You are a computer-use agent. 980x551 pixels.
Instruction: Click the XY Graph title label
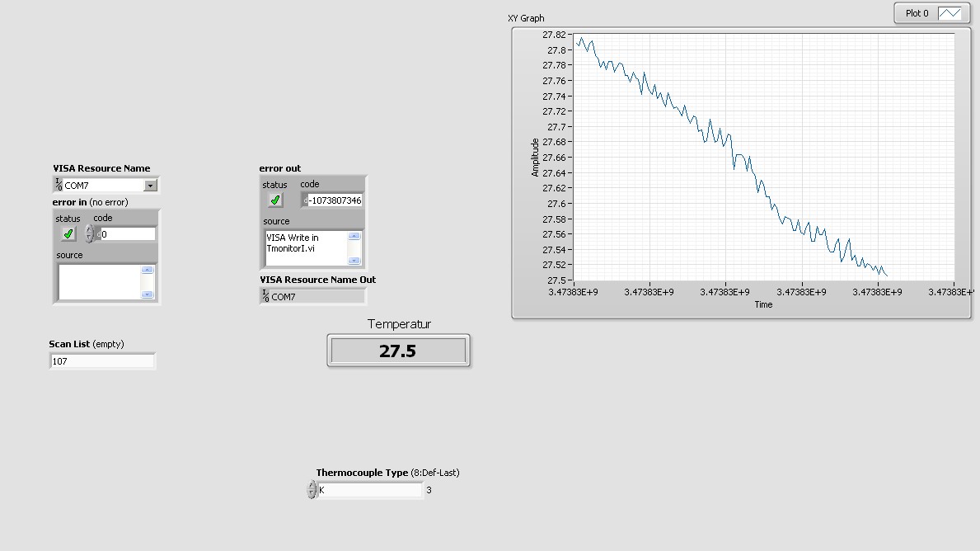click(526, 18)
